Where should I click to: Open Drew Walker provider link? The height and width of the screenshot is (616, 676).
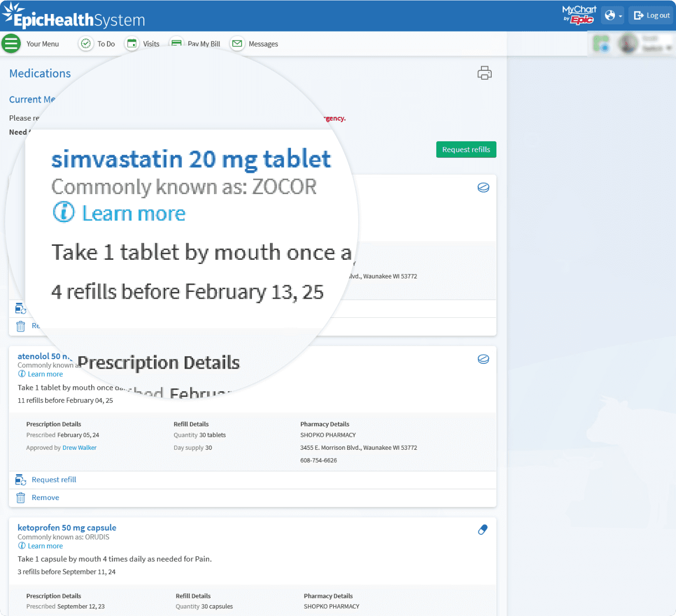(x=79, y=448)
